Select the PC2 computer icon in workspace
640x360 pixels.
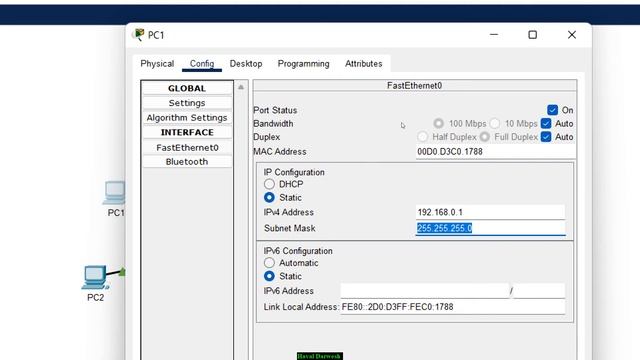click(95, 278)
